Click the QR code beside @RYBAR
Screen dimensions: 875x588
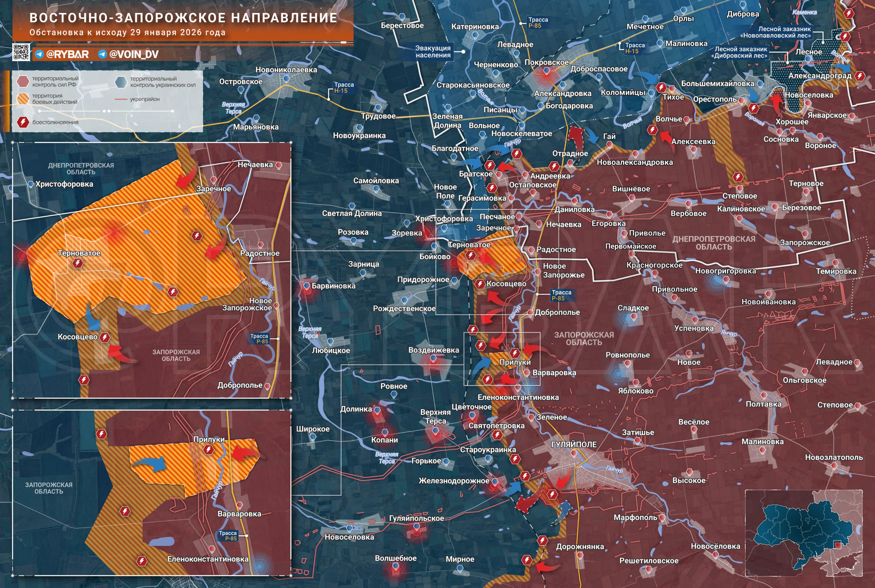(x=21, y=52)
